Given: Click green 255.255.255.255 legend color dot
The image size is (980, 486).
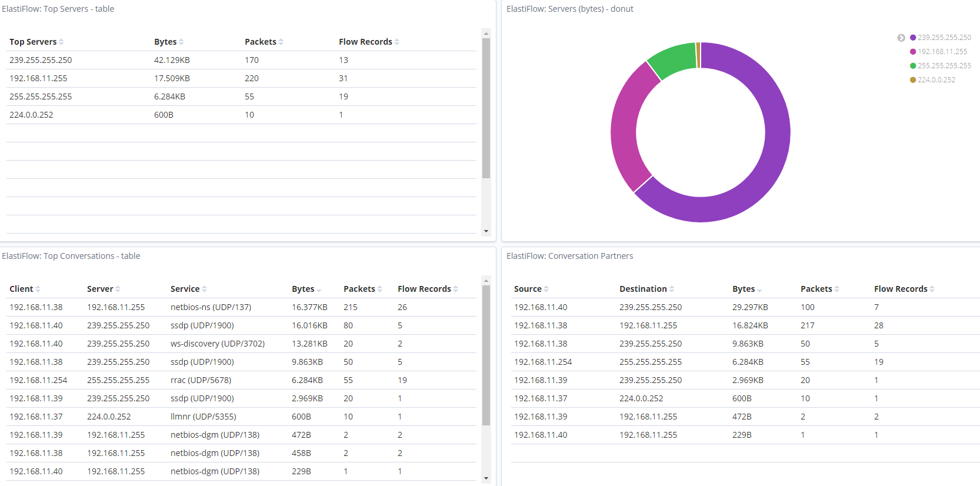Looking at the screenshot, I should 913,66.
